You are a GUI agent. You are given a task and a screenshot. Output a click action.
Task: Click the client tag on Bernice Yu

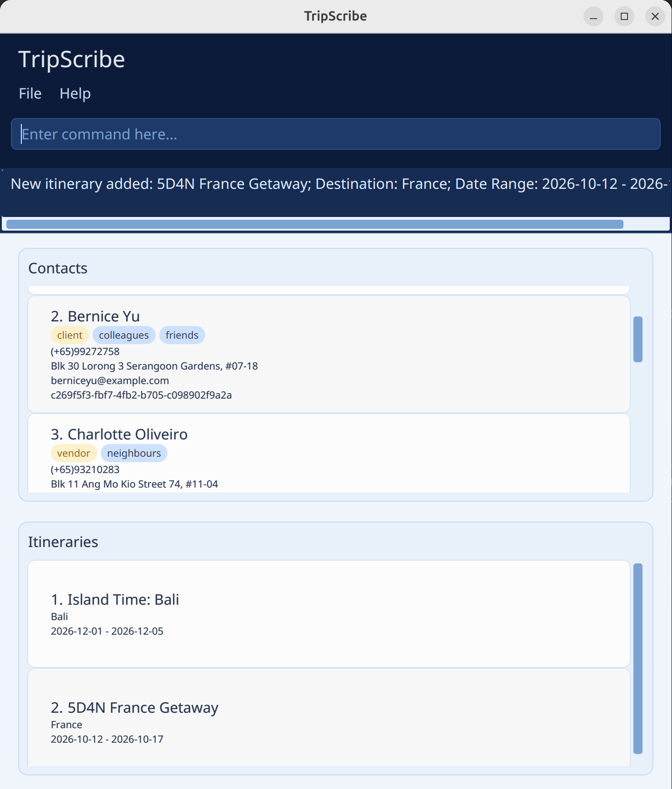[x=70, y=335]
